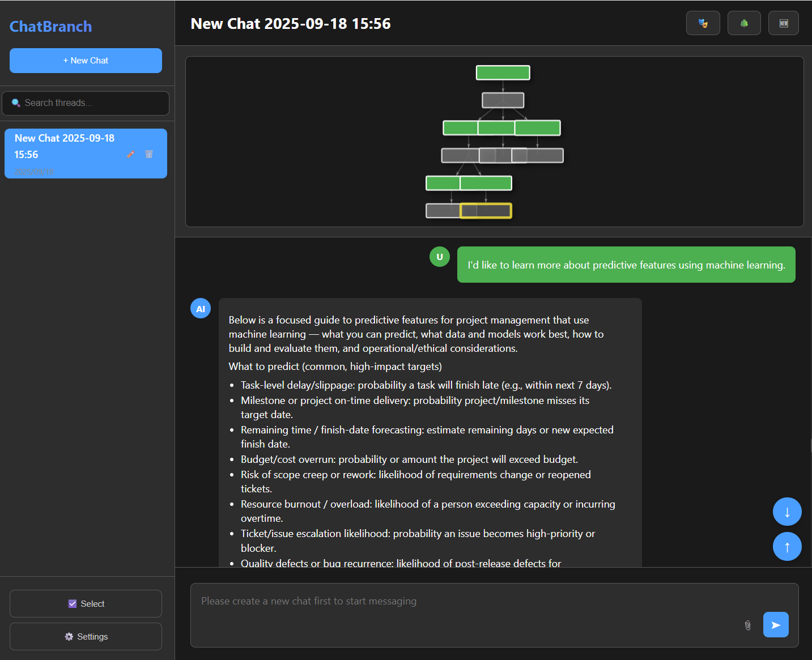Open the tree view icon button

[x=744, y=23]
